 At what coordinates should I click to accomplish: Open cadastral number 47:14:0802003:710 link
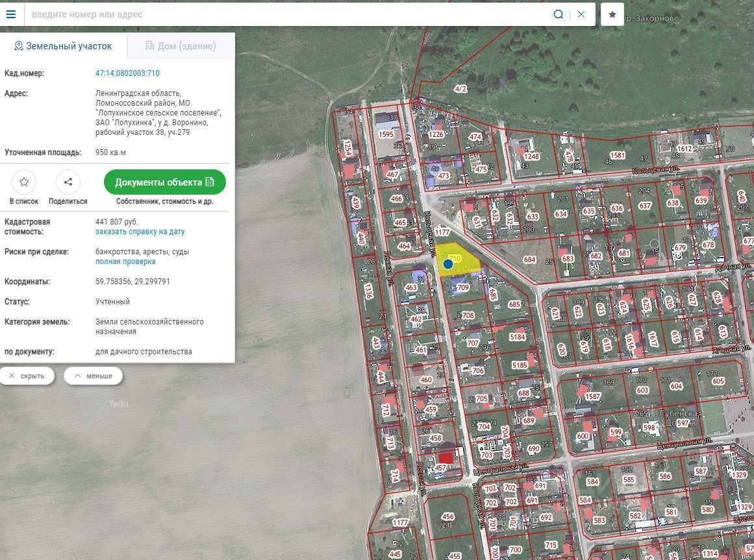coord(127,73)
